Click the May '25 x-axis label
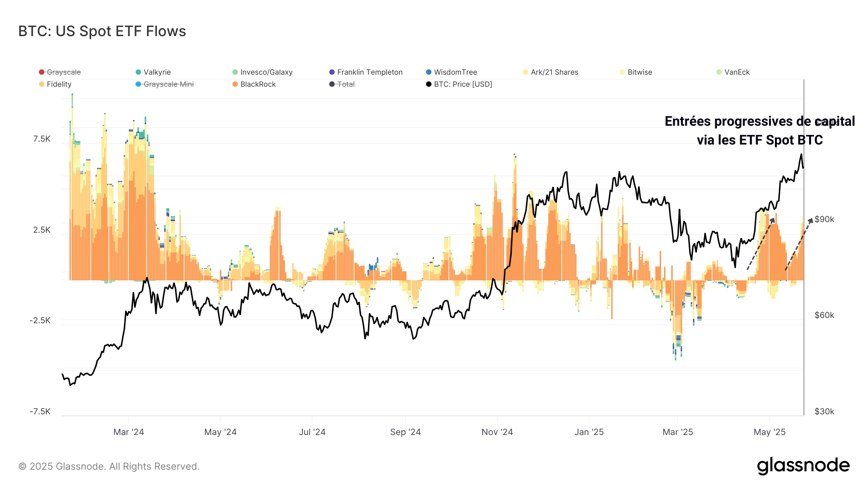868x488 pixels. coord(770,432)
